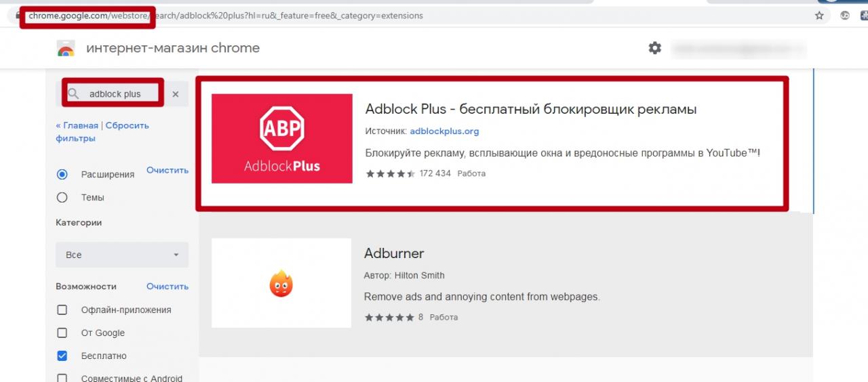Open the Extensions puzzle icon in toolbar
This screenshot has width=868, height=382.
point(863,16)
